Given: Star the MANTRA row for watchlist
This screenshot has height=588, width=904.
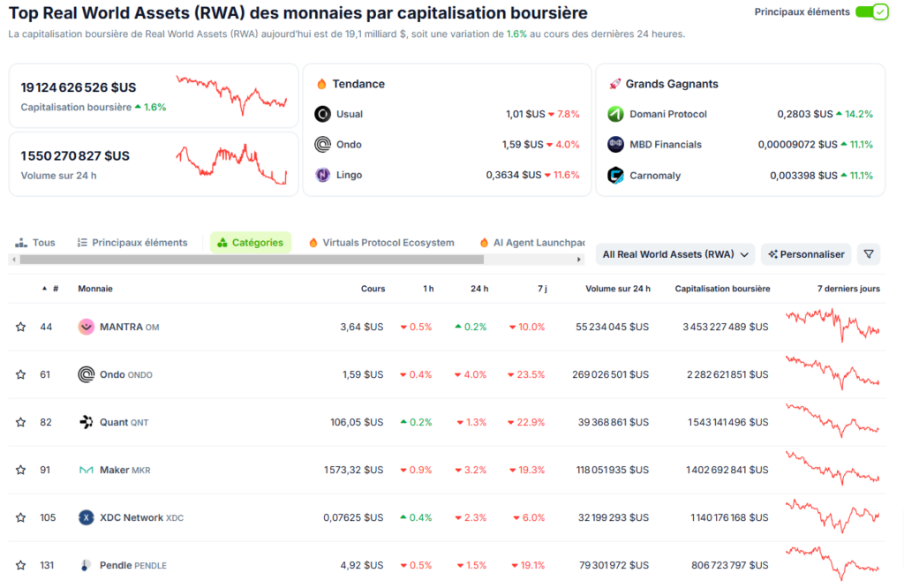Looking at the screenshot, I should [20, 326].
